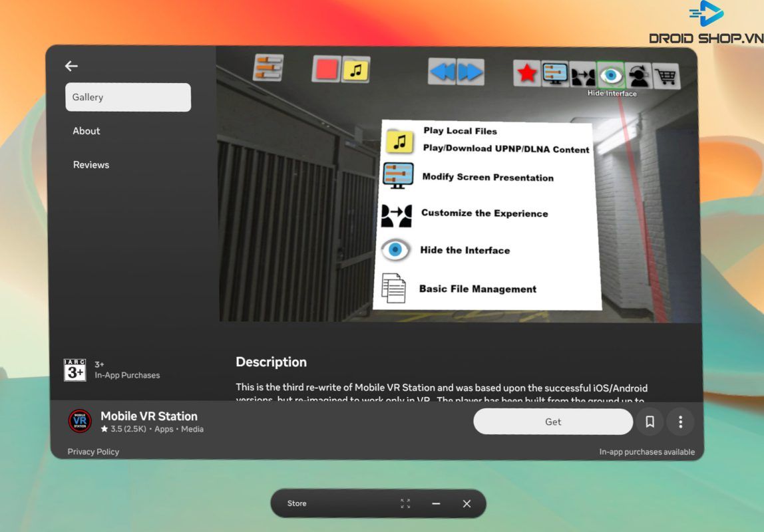Image resolution: width=764 pixels, height=532 pixels.
Task: Open the Privacy Policy link
Action: pyautogui.click(x=93, y=452)
